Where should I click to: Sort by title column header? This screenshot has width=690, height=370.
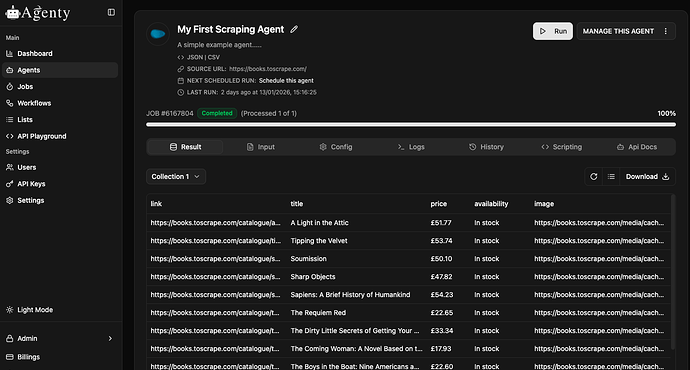[x=297, y=204]
